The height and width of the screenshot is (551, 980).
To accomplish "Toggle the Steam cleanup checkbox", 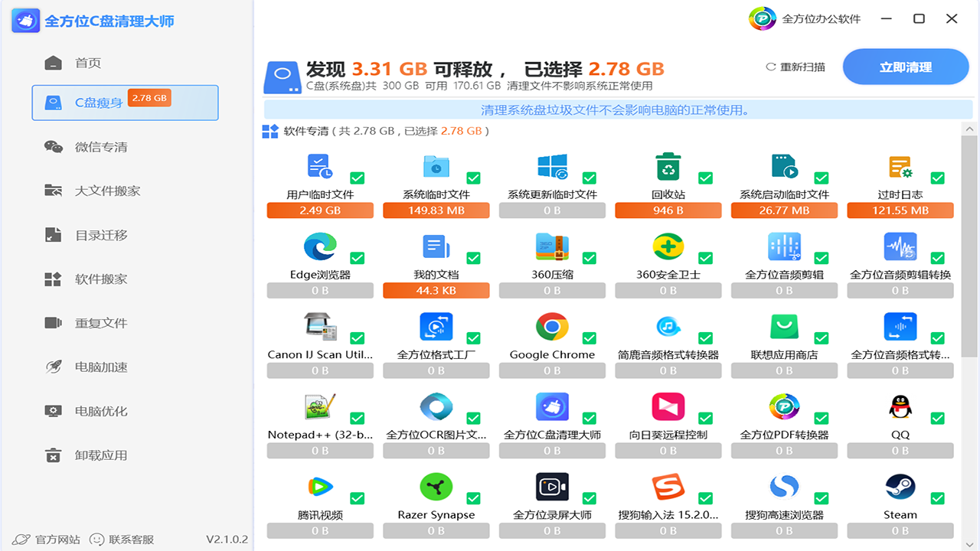I will [x=936, y=497].
